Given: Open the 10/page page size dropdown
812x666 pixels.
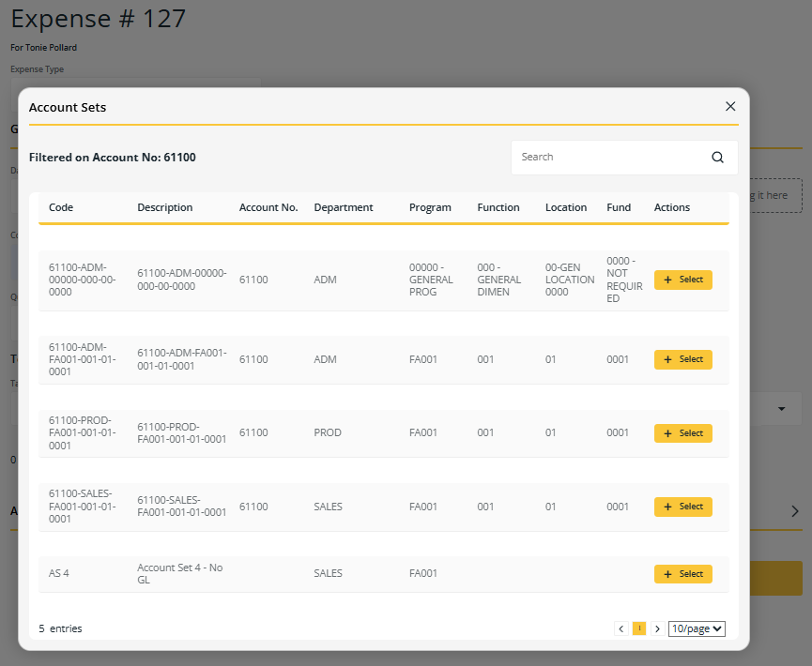Looking at the screenshot, I should tap(696, 628).
